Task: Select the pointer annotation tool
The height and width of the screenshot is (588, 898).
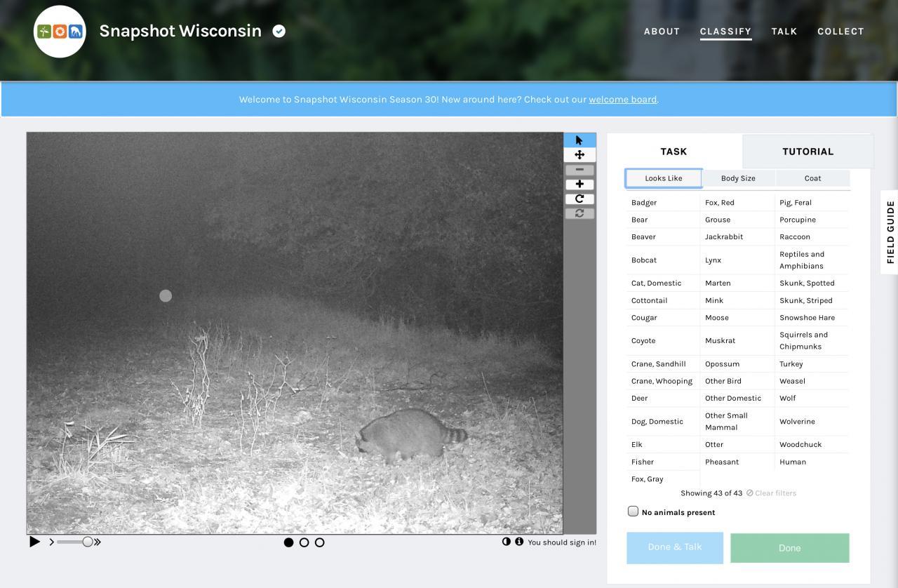Action: click(x=579, y=140)
